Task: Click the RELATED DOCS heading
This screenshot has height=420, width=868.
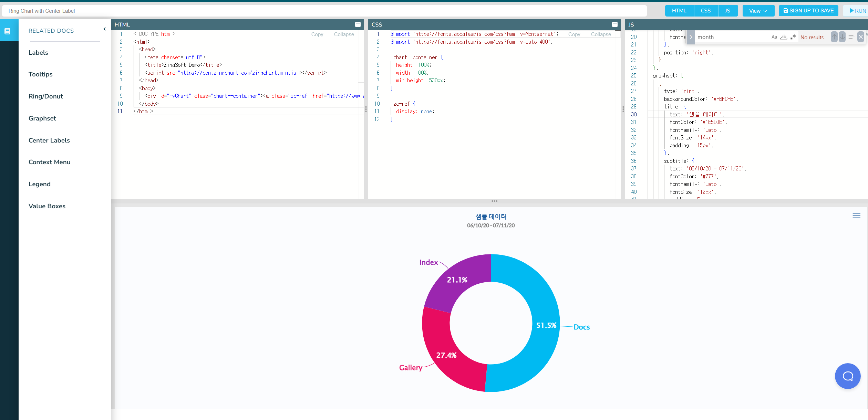Action: point(51,31)
